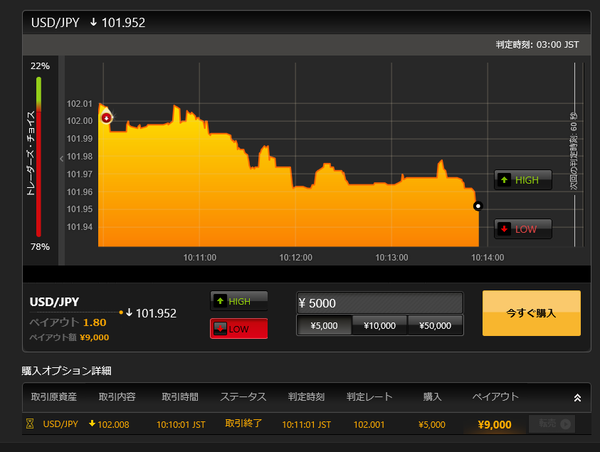
Task: Click the 取引原資産 column header
Action: click(x=54, y=397)
